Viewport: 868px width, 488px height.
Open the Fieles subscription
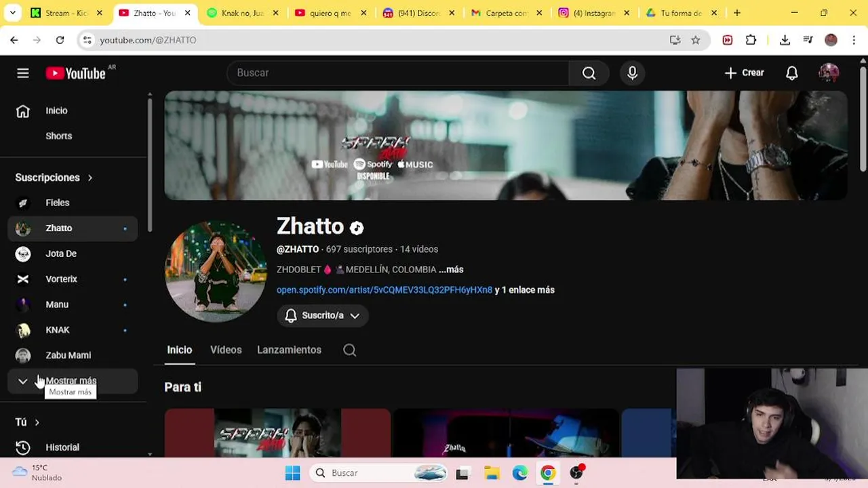73,203
